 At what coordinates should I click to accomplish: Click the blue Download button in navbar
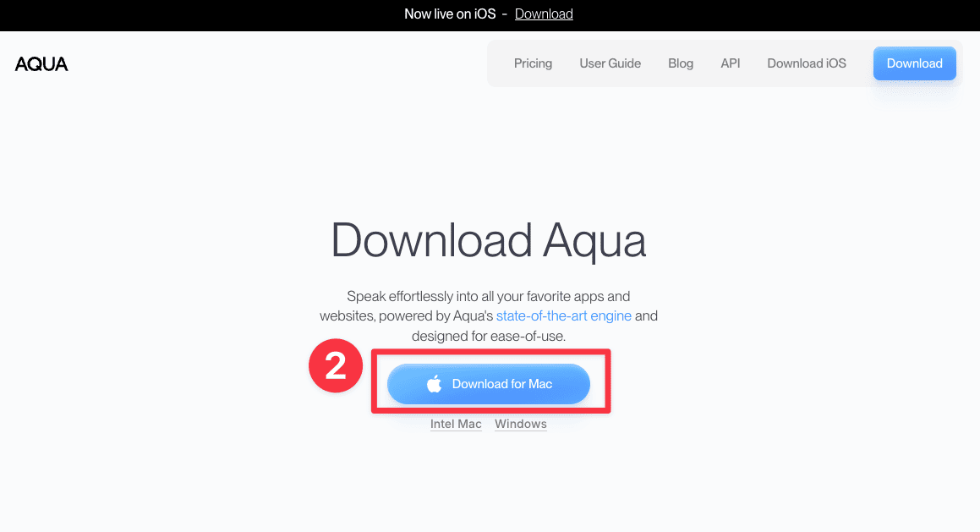[914, 63]
